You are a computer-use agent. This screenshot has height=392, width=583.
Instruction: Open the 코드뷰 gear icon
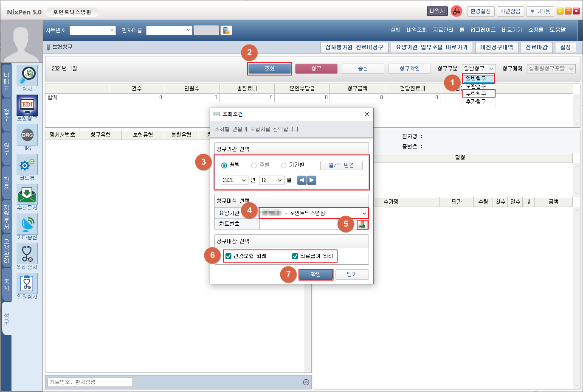coord(27,165)
